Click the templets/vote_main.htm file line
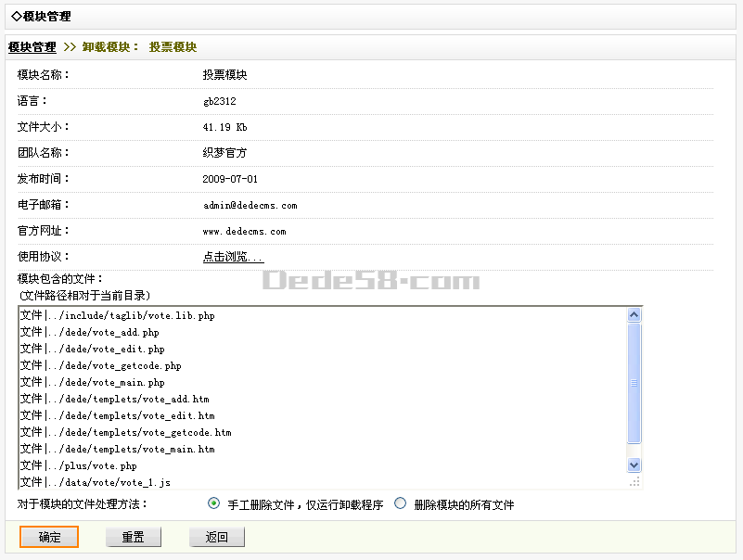Screen dimensions: 743x560 (137, 450)
